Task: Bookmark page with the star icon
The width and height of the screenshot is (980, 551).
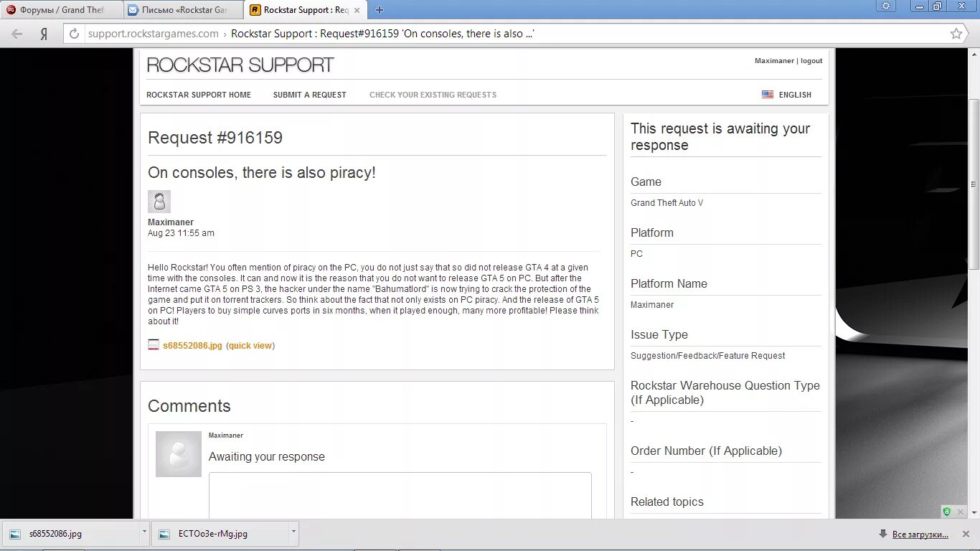Action: 956,34
